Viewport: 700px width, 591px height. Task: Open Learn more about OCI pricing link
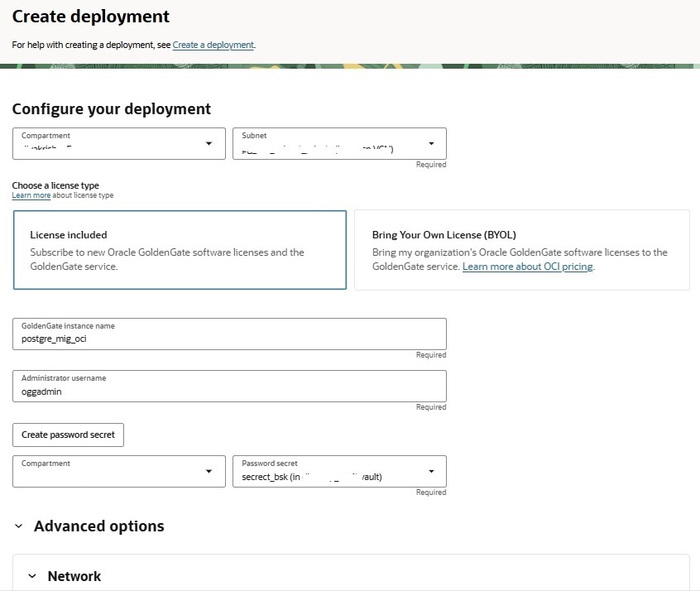[528, 267]
